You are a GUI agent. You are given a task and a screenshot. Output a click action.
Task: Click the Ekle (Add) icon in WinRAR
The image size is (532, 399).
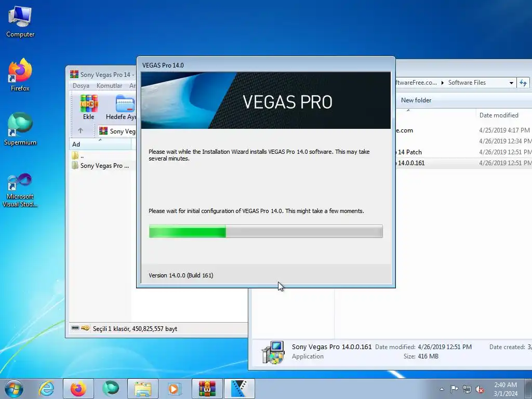tap(88, 107)
